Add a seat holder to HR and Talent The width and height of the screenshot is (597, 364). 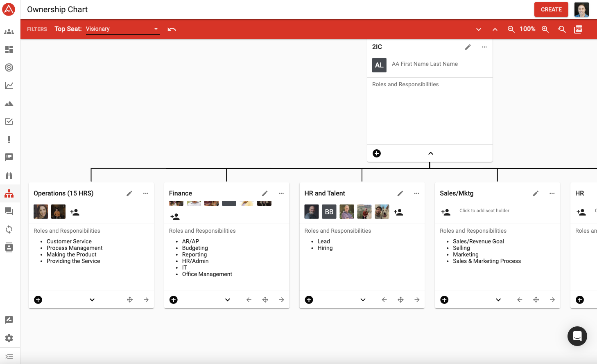click(x=398, y=212)
